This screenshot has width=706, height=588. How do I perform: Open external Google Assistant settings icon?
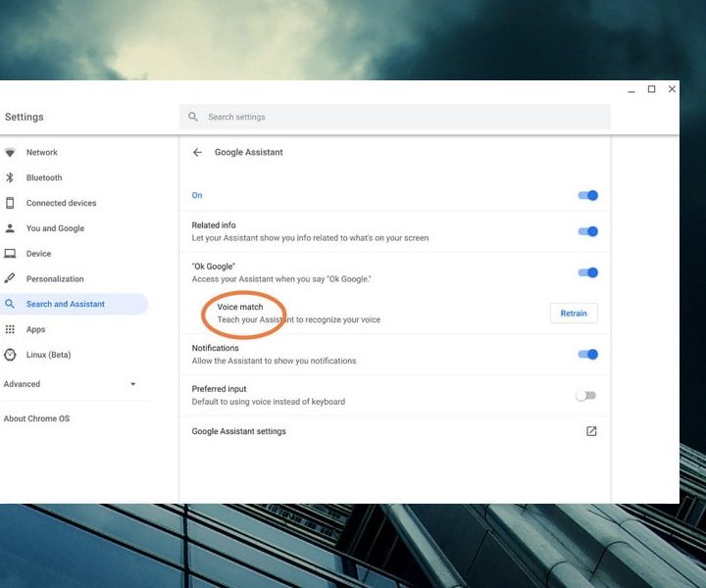[x=591, y=431]
